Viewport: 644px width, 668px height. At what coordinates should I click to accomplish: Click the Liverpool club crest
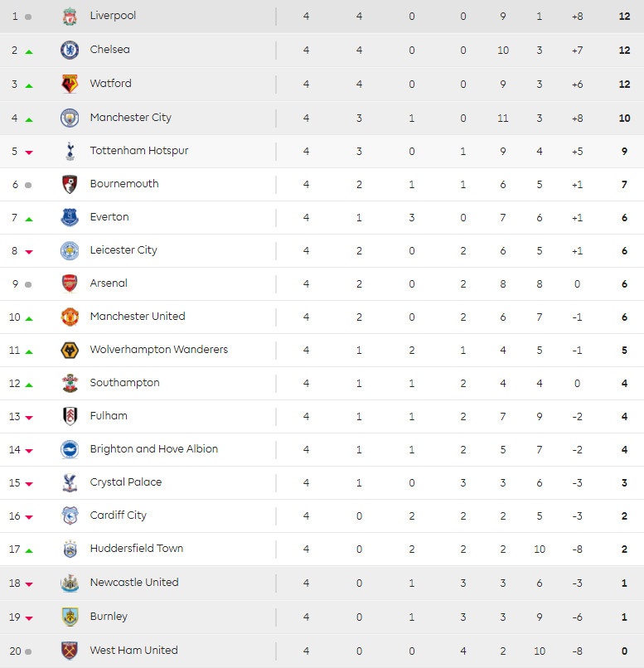pos(70,16)
